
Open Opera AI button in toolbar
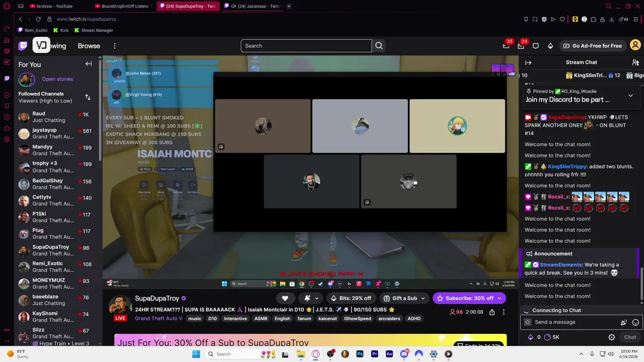[x=624, y=19]
